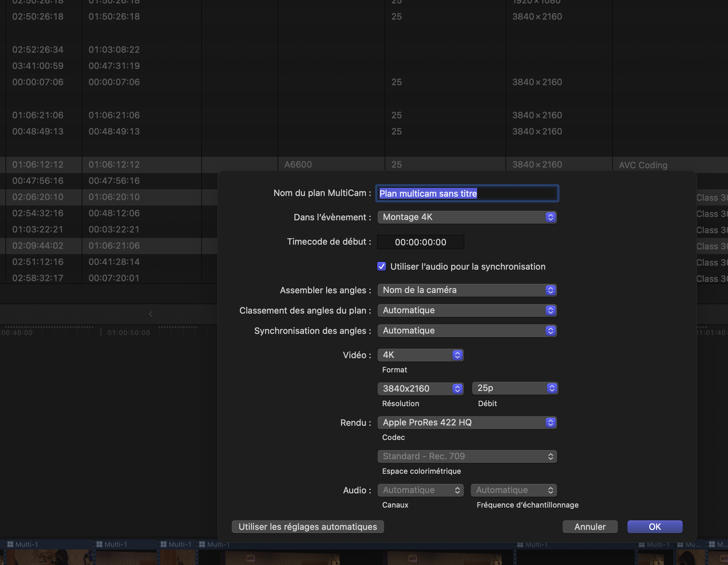Open the "Classement des angles du plan" dropdown
Image resolution: width=728 pixels, height=565 pixels.
(467, 310)
